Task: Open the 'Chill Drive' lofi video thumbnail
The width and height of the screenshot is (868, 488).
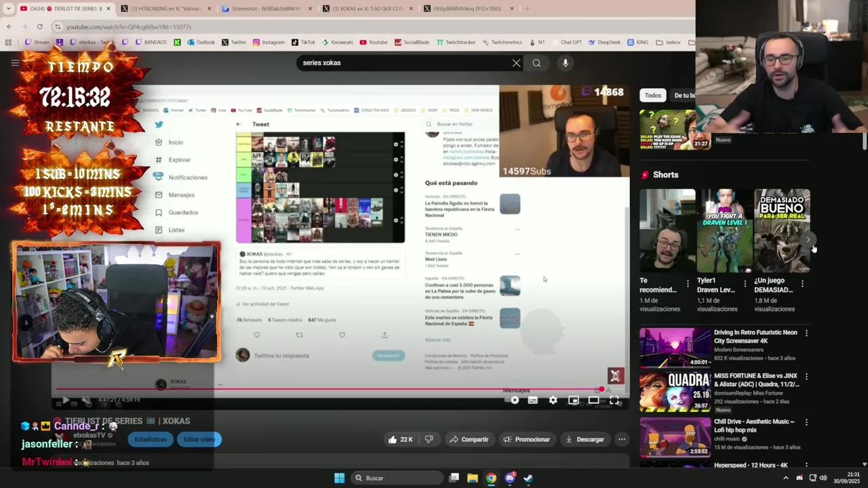Action: pos(675,436)
